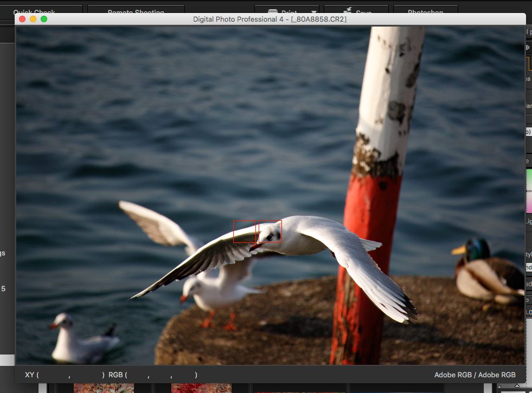Click the green-pink tone graph in right panel
Screen dimensions: 532x393
[x=529, y=191]
